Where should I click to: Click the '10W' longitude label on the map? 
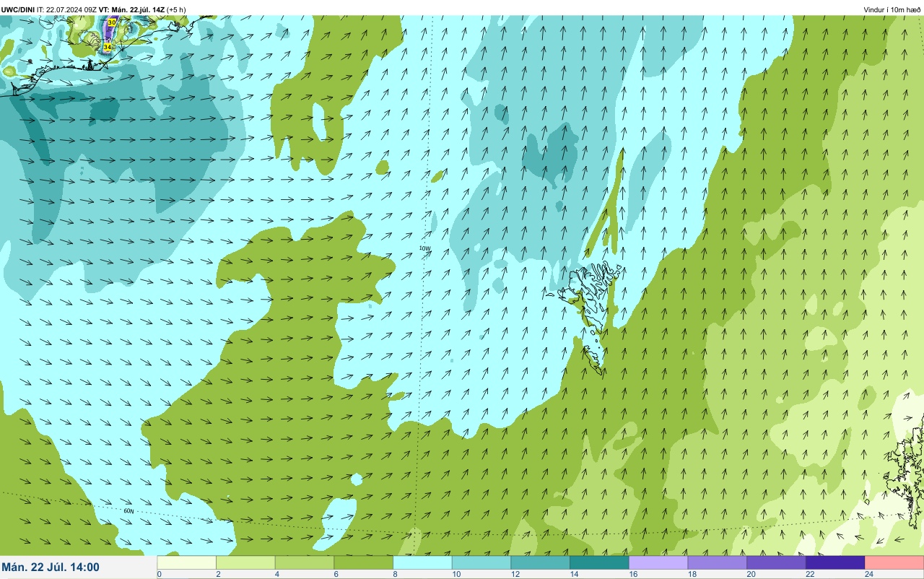click(424, 248)
